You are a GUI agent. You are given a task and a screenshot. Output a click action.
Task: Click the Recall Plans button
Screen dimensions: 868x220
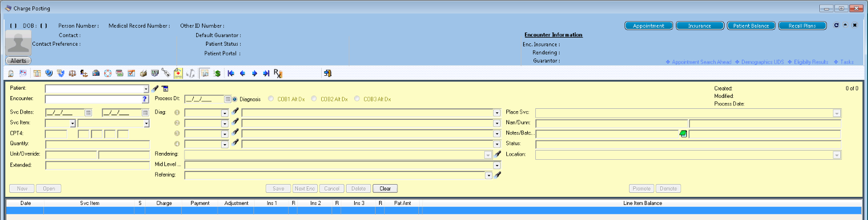(x=803, y=25)
